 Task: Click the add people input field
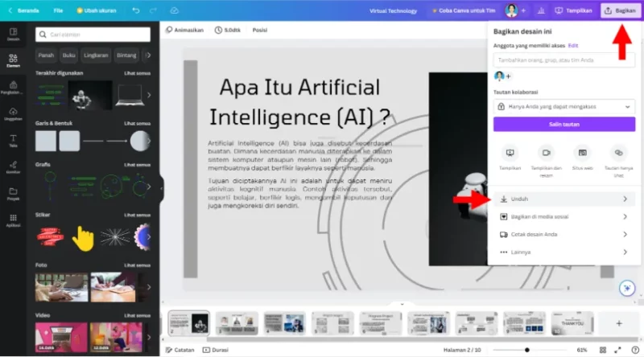[x=564, y=60]
